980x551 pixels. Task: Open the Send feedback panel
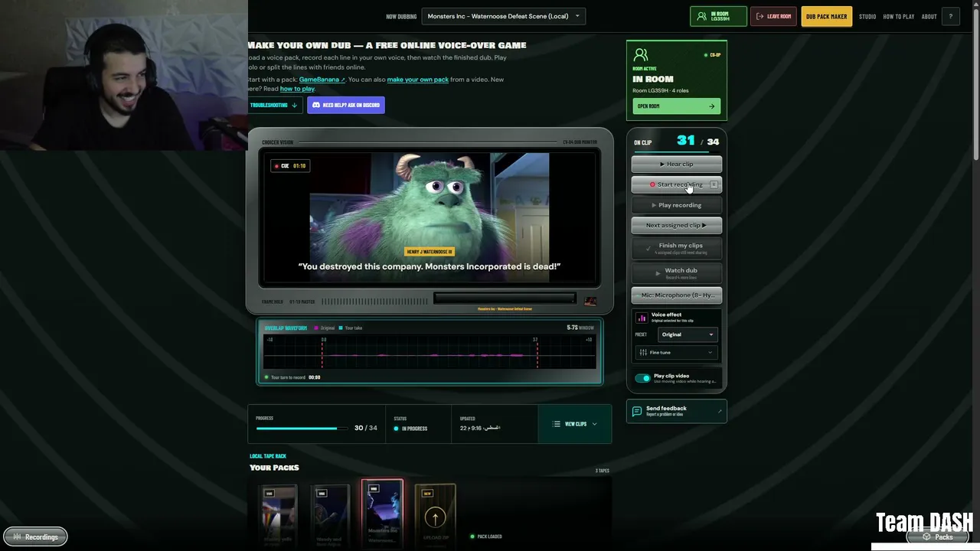pyautogui.click(x=677, y=411)
